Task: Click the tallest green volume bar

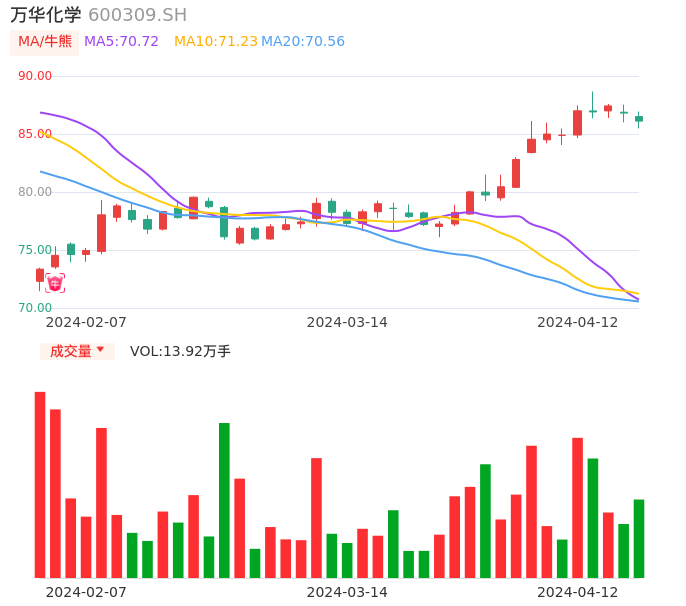Action: click(224, 500)
